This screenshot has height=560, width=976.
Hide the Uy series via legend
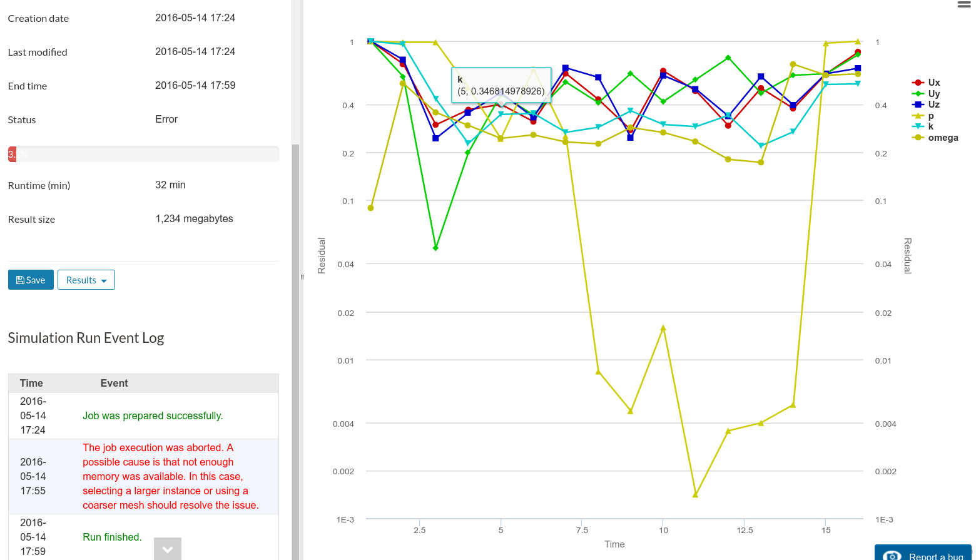933,94
